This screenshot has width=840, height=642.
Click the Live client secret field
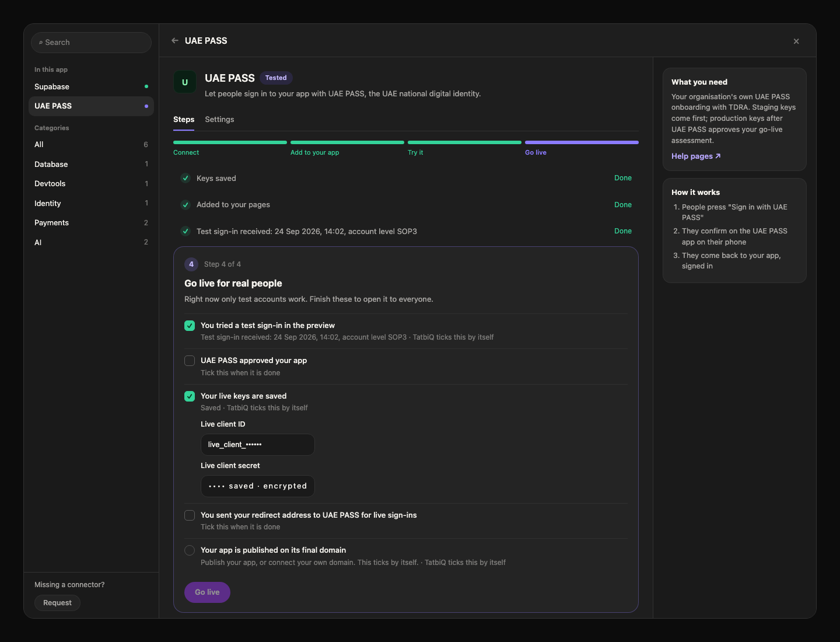click(x=258, y=486)
